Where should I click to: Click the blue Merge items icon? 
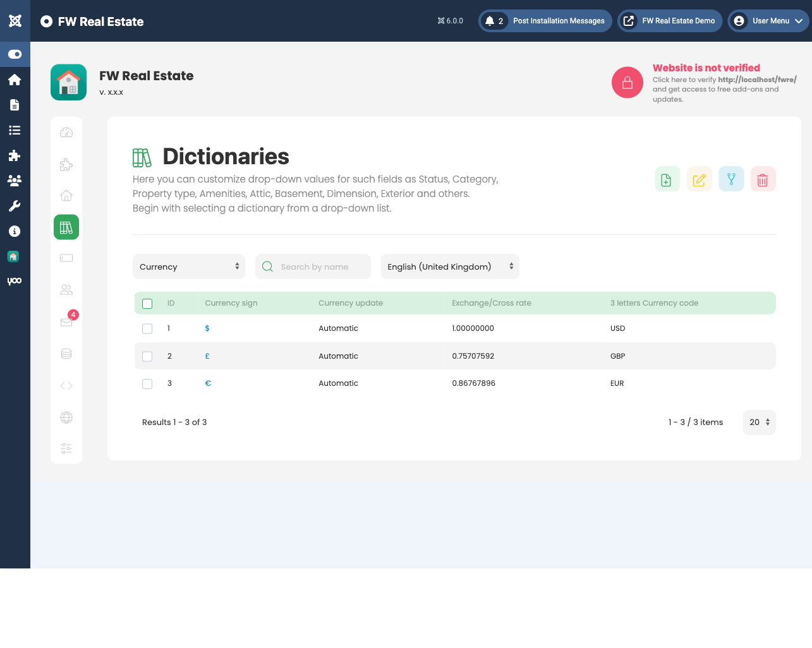tap(731, 179)
